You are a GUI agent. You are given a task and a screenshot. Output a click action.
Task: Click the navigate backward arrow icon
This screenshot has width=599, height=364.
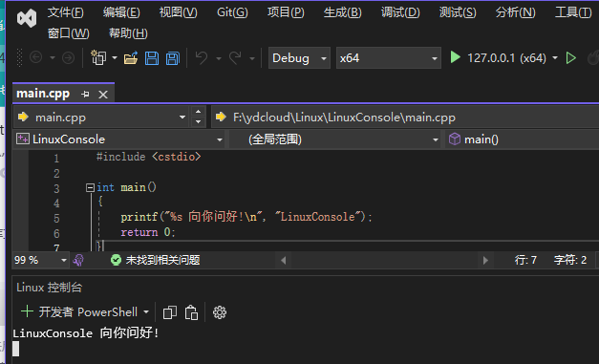[36, 57]
